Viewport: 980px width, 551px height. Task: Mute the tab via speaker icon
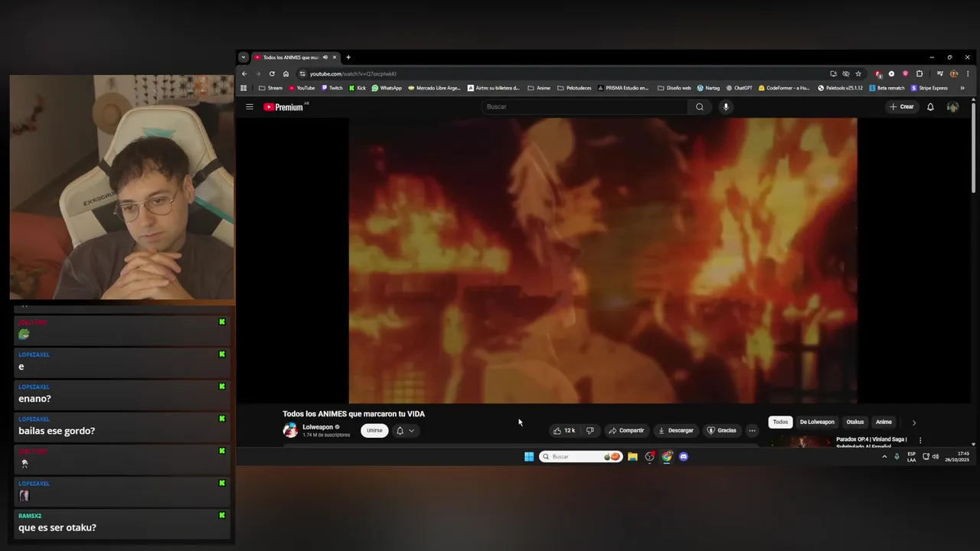(x=325, y=57)
